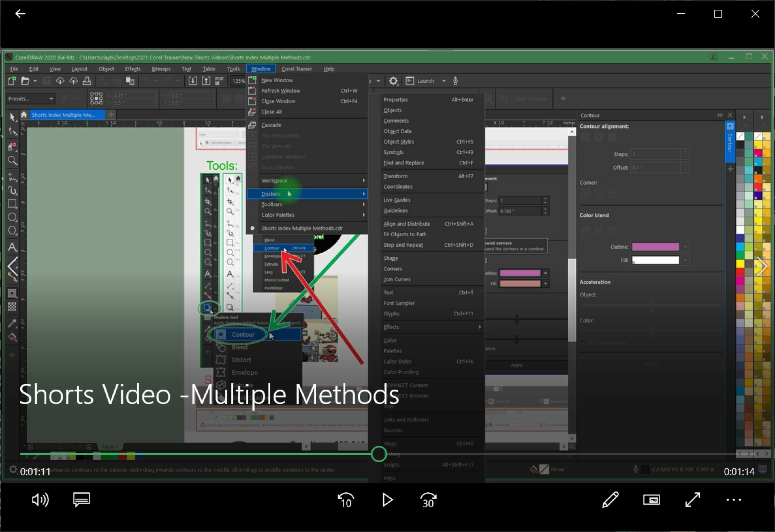Click the Welcome Screen home icon
The width and height of the screenshot is (775, 532).
[24, 115]
